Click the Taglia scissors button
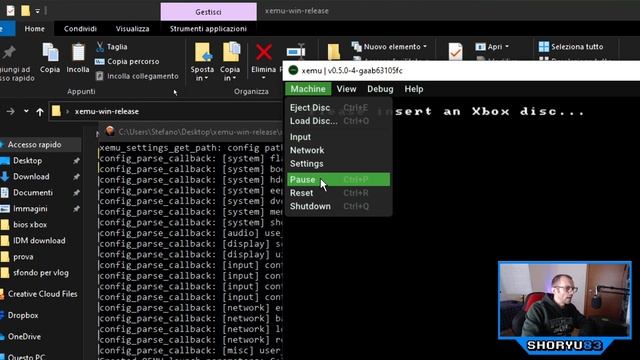 [x=111, y=47]
